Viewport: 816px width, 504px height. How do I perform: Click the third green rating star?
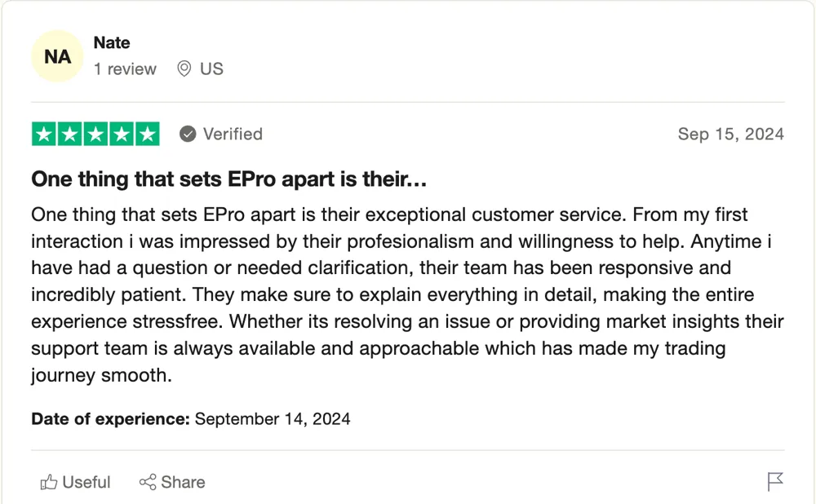pyautogui.click(x=95, y=135)
